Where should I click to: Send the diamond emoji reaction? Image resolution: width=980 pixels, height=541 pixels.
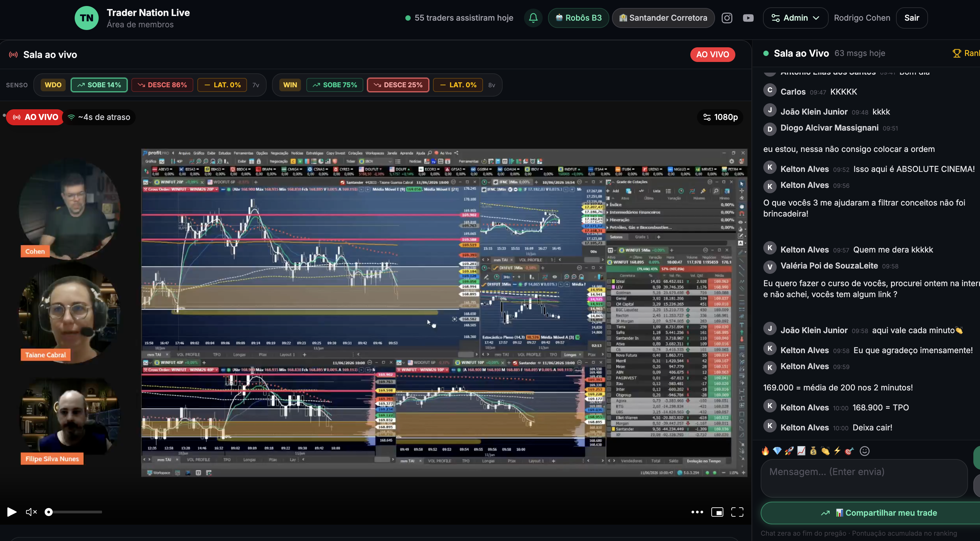(777, 451)
